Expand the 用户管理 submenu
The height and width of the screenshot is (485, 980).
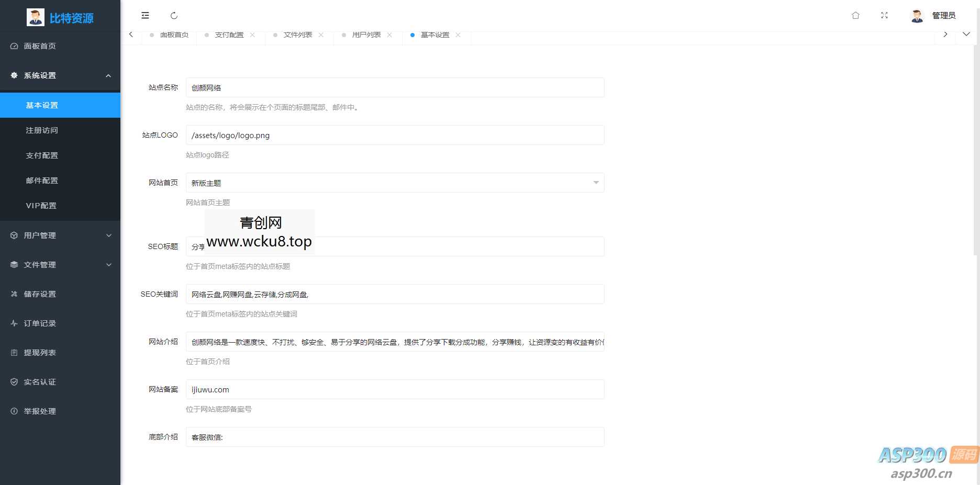(x=108, y=235)
